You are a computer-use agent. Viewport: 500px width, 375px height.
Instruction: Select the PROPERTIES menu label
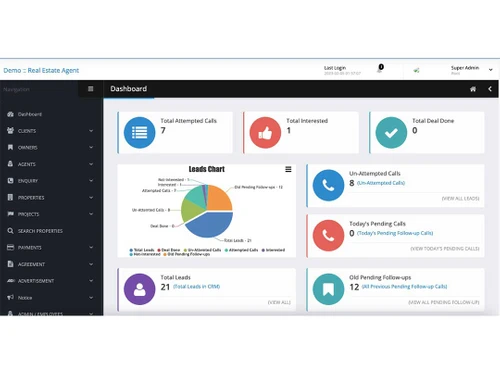31,198
